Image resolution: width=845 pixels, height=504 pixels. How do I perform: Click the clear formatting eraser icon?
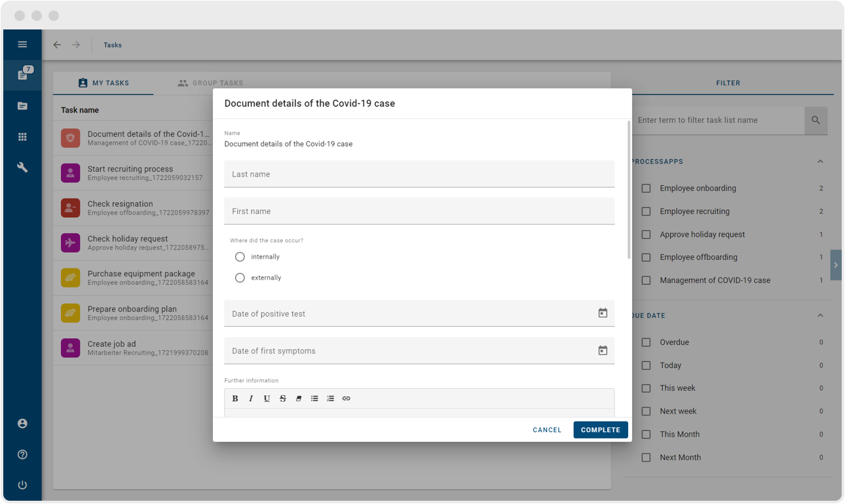point(299,399)
